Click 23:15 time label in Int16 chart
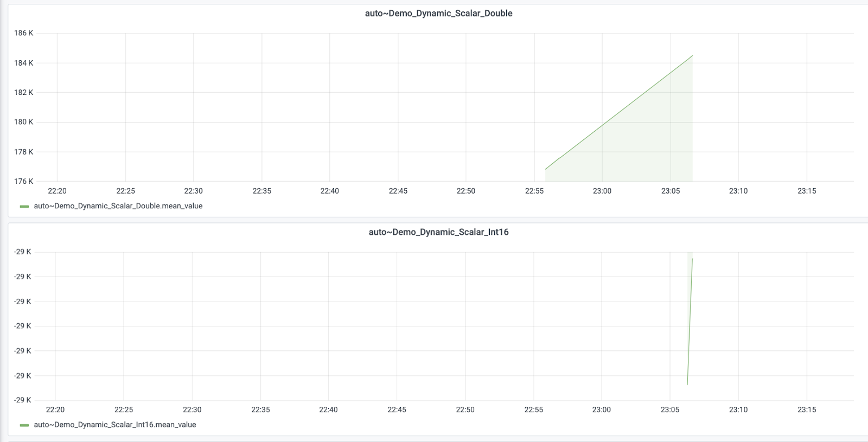 click(x=807, y=409)
